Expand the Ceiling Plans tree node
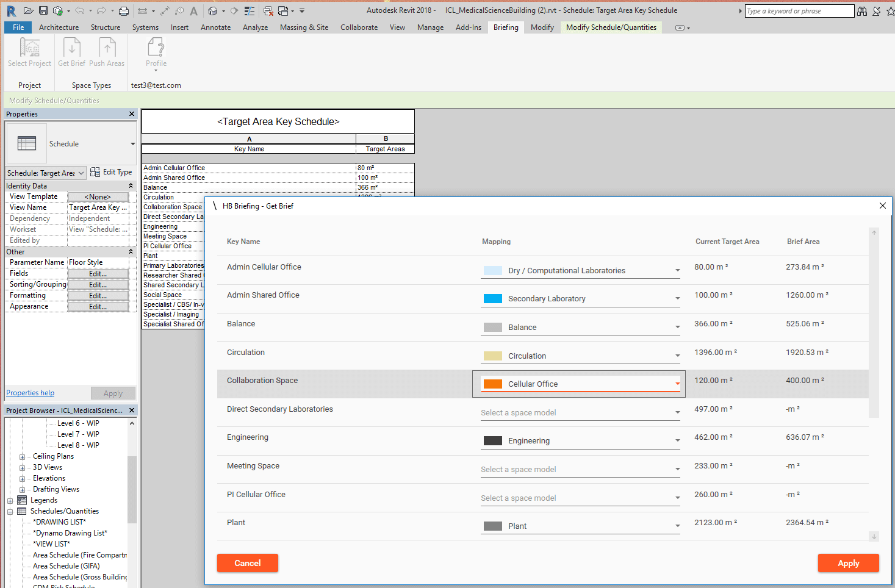This screenshot has width=895, height=588. pyautogui.click(x=22, y=457)
